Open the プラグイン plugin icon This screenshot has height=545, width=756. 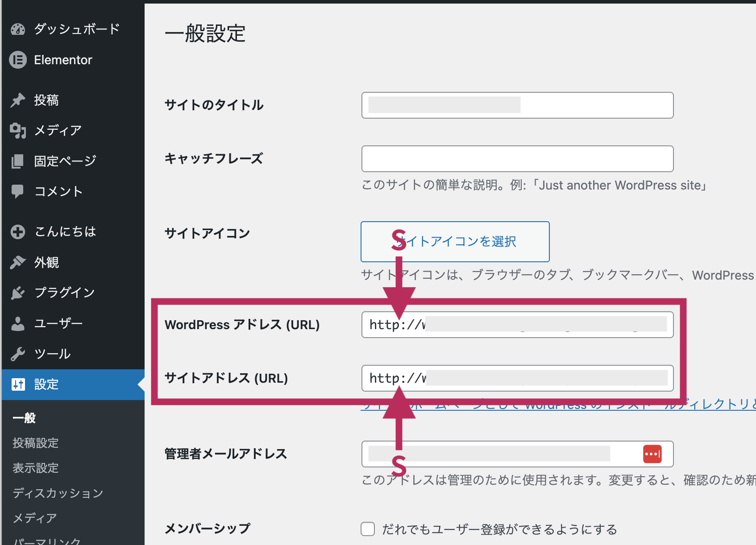[17, 292]
